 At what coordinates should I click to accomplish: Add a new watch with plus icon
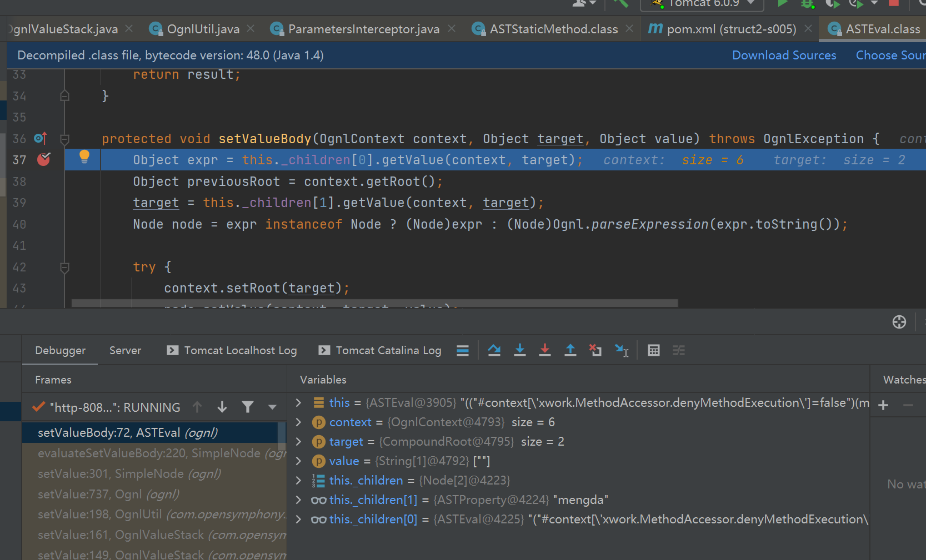883,405
